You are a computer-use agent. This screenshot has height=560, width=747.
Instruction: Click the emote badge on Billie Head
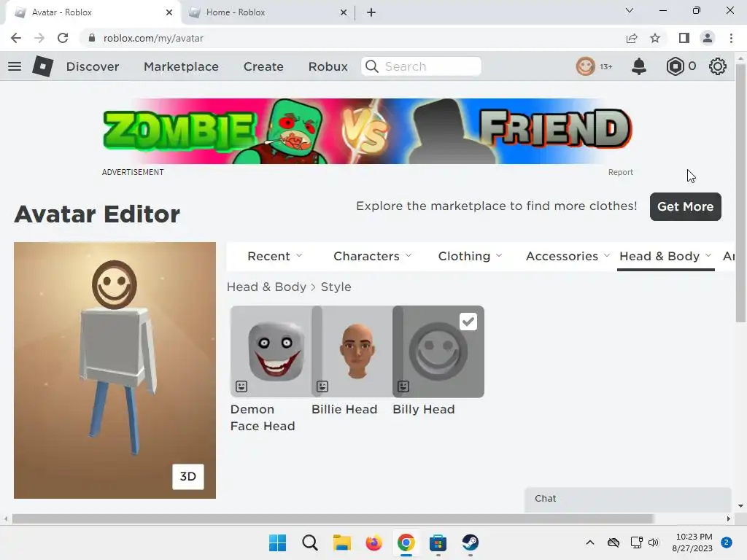[x=322, y=386]
